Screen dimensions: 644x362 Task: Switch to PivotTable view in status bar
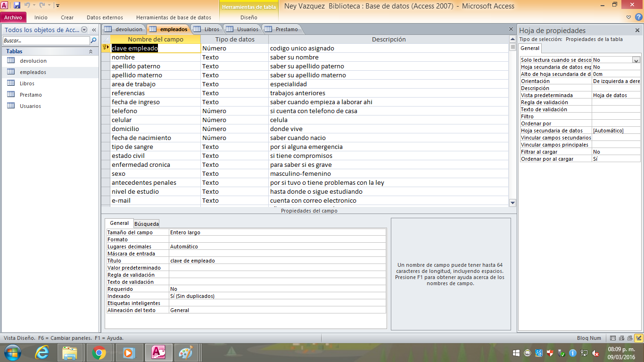click(621, 338)
